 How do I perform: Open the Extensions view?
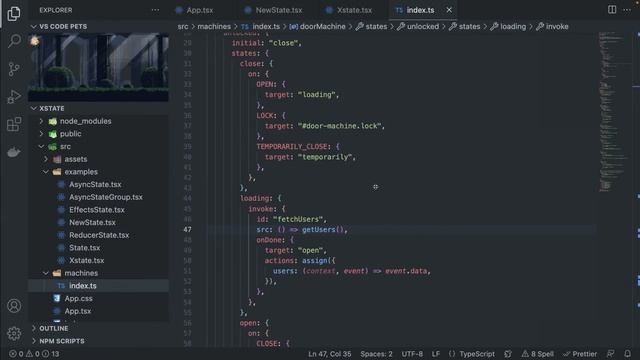point(14,124)
